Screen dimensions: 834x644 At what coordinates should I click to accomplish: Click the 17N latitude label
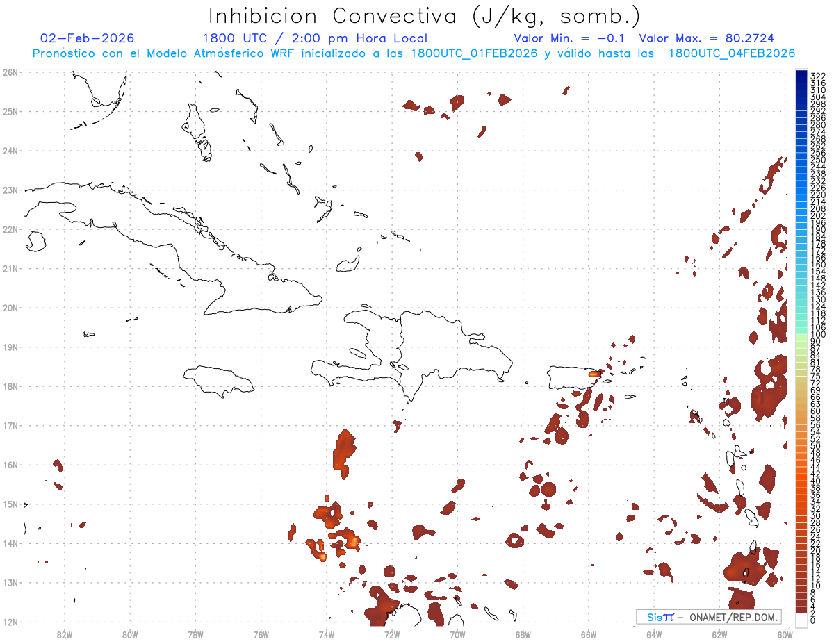tap(10, 425)
